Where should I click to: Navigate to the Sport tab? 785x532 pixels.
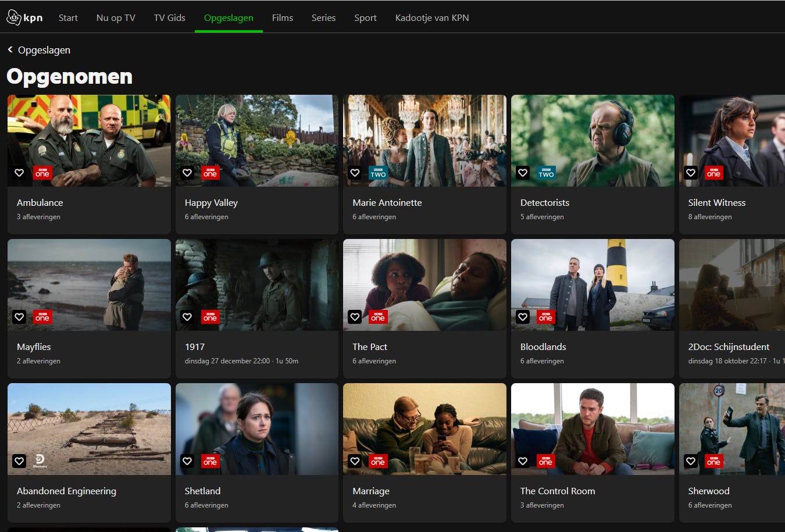point(365,17)
